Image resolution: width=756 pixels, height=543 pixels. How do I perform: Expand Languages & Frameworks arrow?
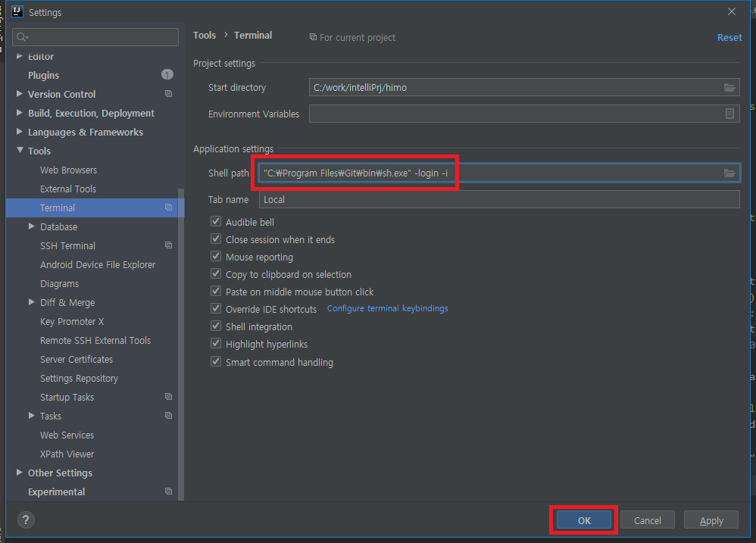pos(19,132)
